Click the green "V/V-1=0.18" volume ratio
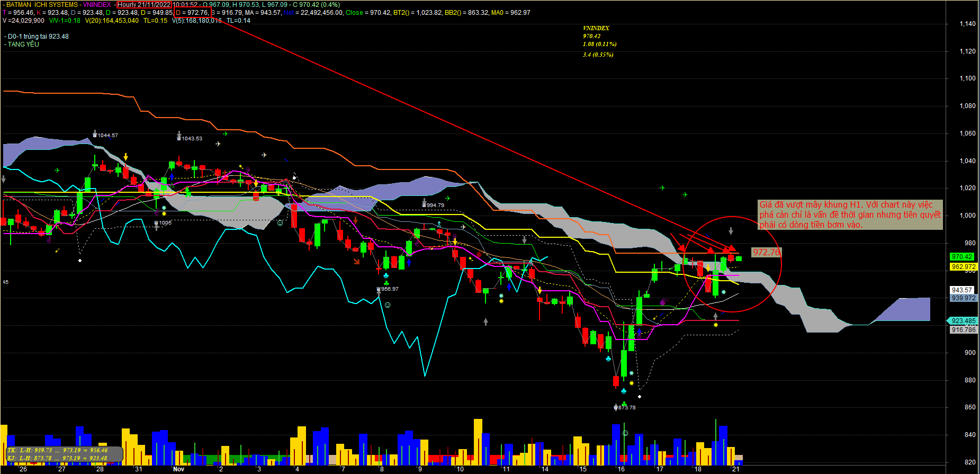Image resolution: width=980 pixels, height=474 pixels. pos(65,21)
